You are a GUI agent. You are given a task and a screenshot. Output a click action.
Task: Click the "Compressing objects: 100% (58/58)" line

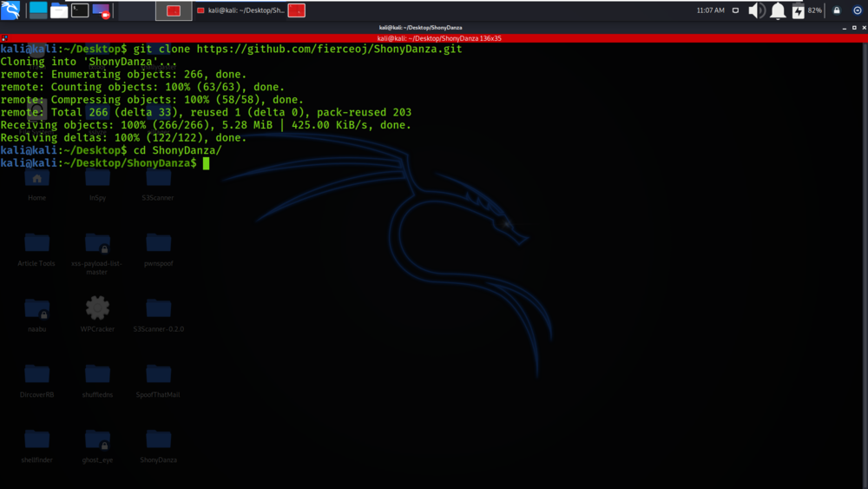(x=152, y=100)
